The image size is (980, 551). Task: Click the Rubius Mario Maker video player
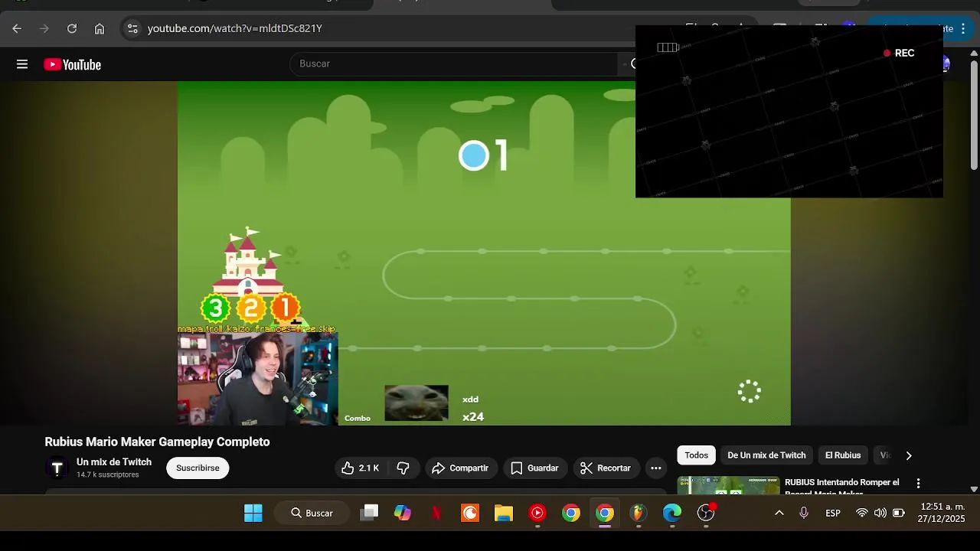[x=484, y=253]
